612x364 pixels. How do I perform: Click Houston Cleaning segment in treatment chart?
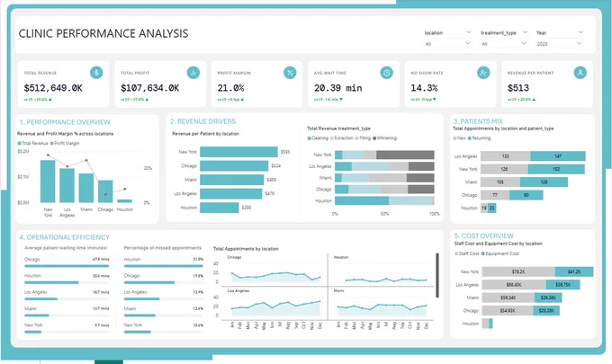click(362, 200)
